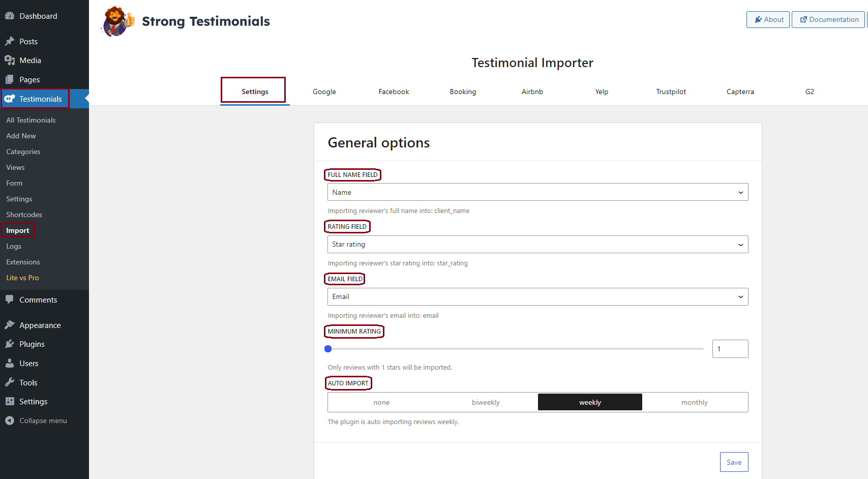The width and height of the screenshot is (868, 479).
Task: Open Views submenu link
Action: (15, 167)
